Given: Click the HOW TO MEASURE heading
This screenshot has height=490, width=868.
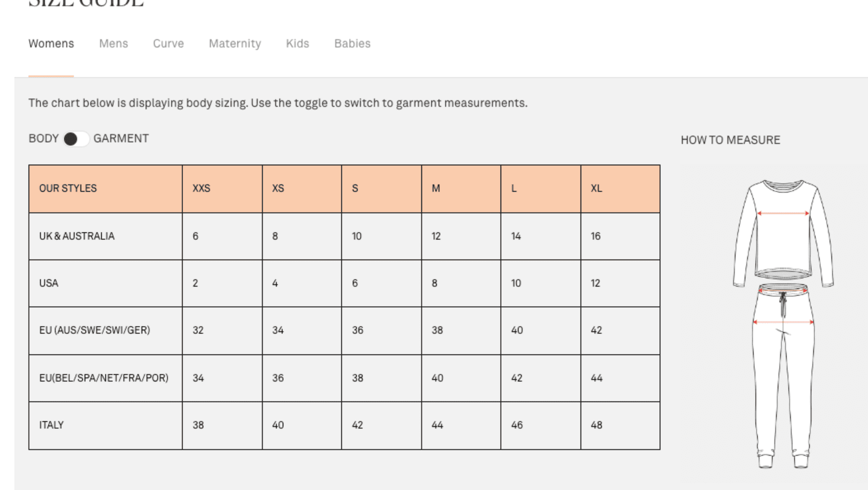Looking at the screenshot, I should [730, 140].
